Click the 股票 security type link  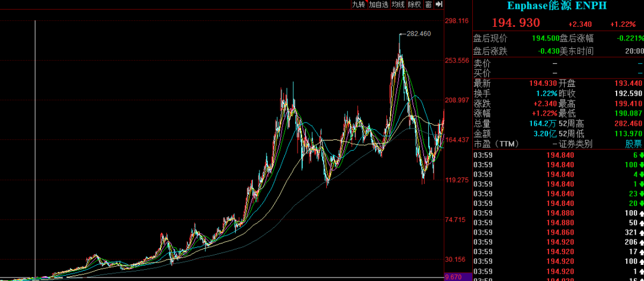[x=634, y=144]
